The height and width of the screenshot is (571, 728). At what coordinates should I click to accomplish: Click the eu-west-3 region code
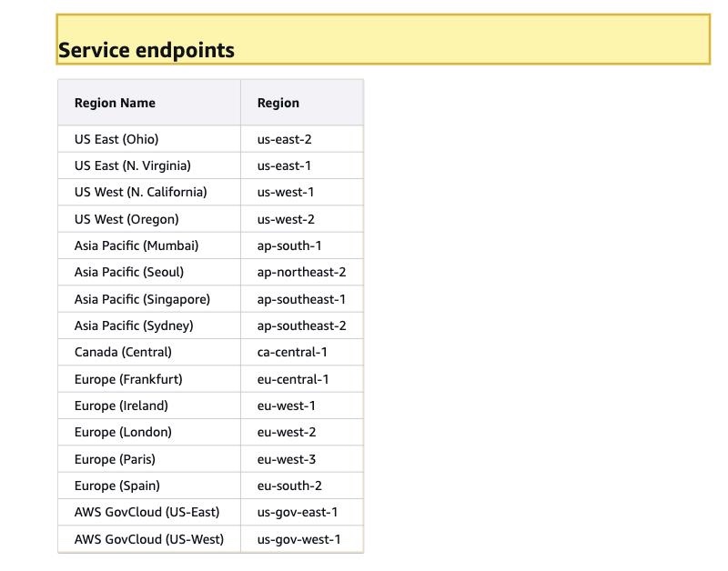click(287, 459)
